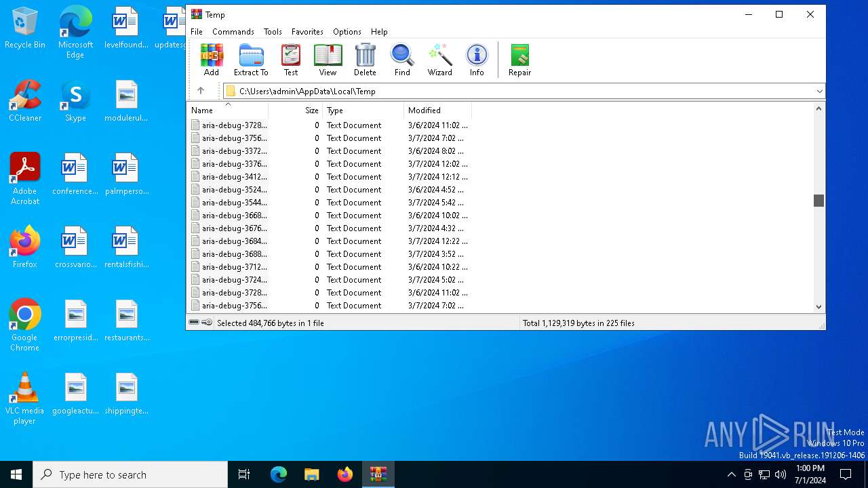Click the taskbar search box
Viewport: 868px width, 488px height.
[x=130, y=474]
